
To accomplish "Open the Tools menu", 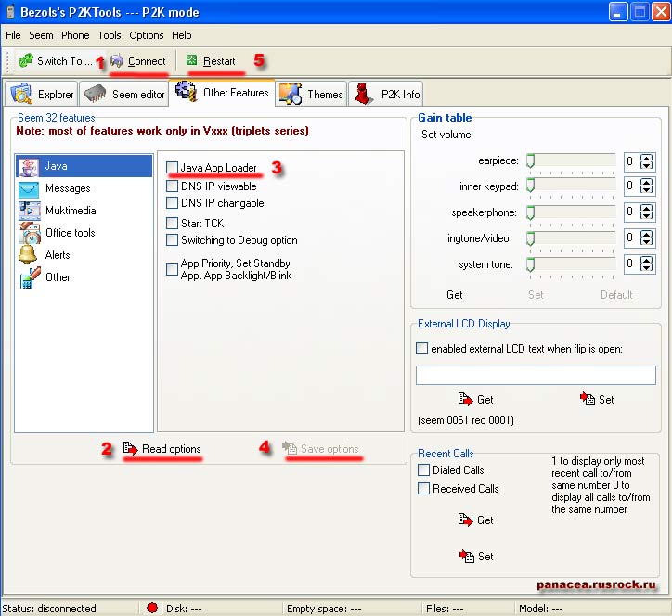I will click(110, 35).
